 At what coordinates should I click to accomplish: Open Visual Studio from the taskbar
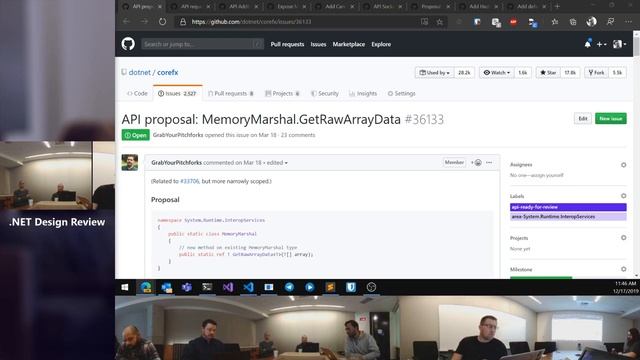point(228,287)
